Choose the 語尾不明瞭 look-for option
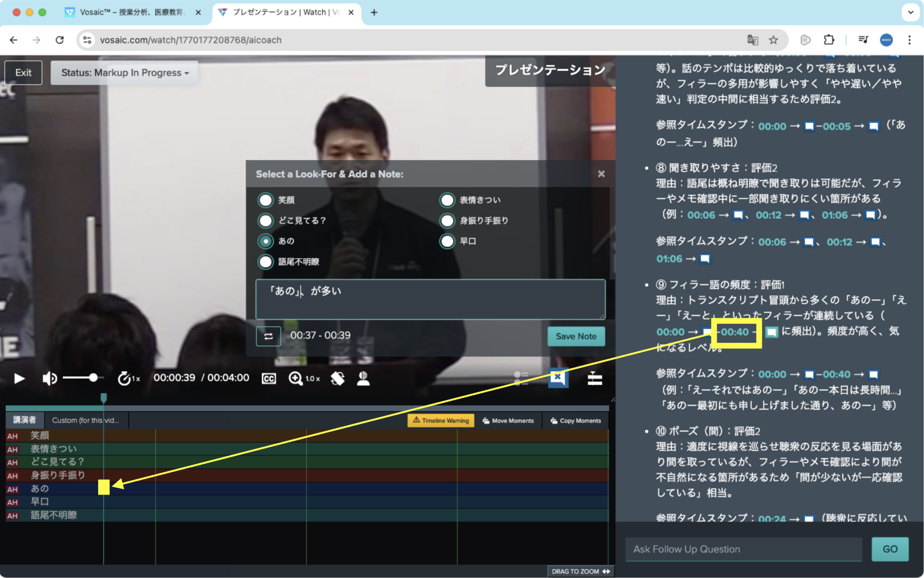This screenshot has height=578, width=924. click(x=266, y=262)
